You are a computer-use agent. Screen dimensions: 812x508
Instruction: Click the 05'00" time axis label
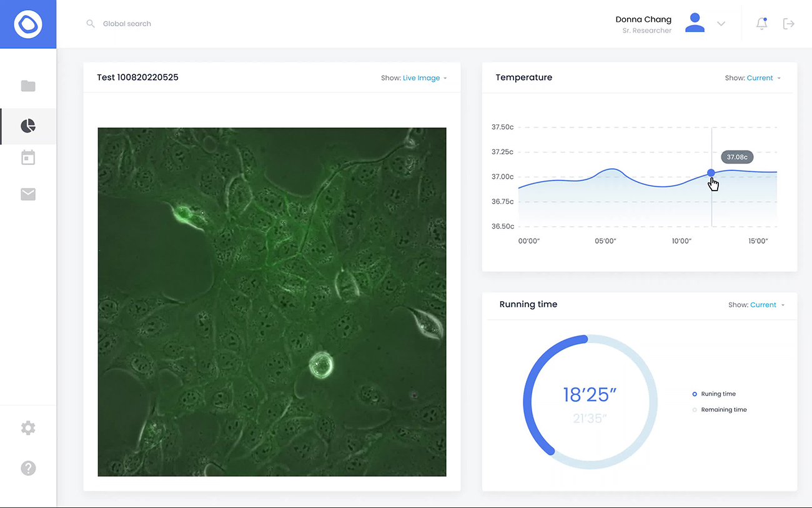pos(605,241)
